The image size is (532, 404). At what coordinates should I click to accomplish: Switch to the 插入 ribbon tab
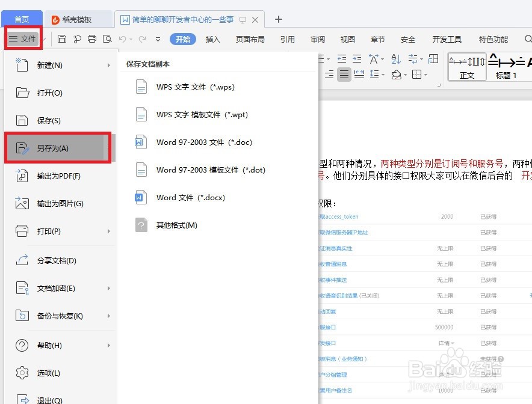point(212,39)
